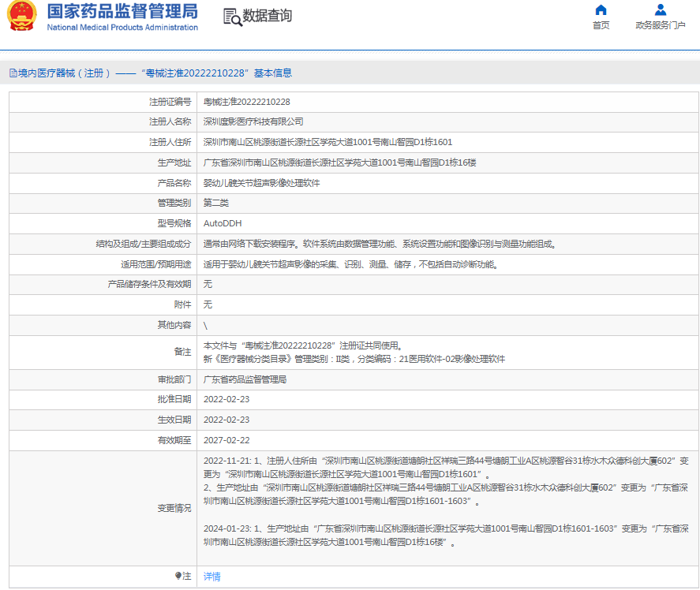Click the 注册人住所 field label

tap(170, 142)
